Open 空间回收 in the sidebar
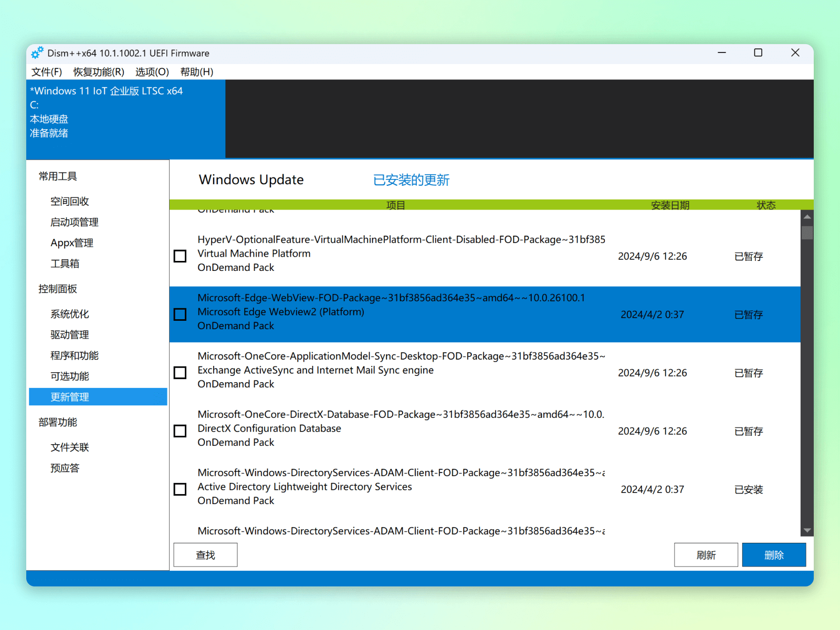Image resolution: width=840 pixels, height=630 pixels. point(70,202)
